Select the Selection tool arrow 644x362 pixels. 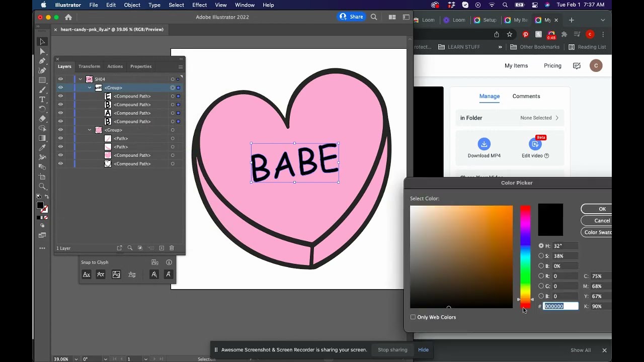42,42
